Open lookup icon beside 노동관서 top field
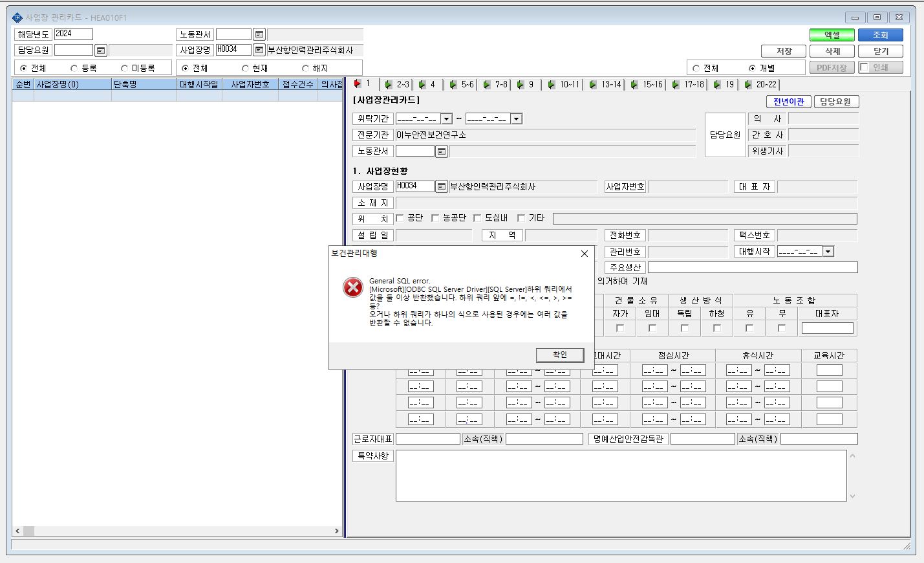 point(259,34)
